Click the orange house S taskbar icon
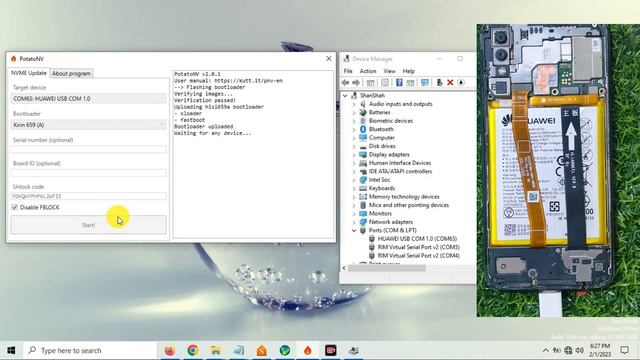The image size is (640, 360). (262, 350)
